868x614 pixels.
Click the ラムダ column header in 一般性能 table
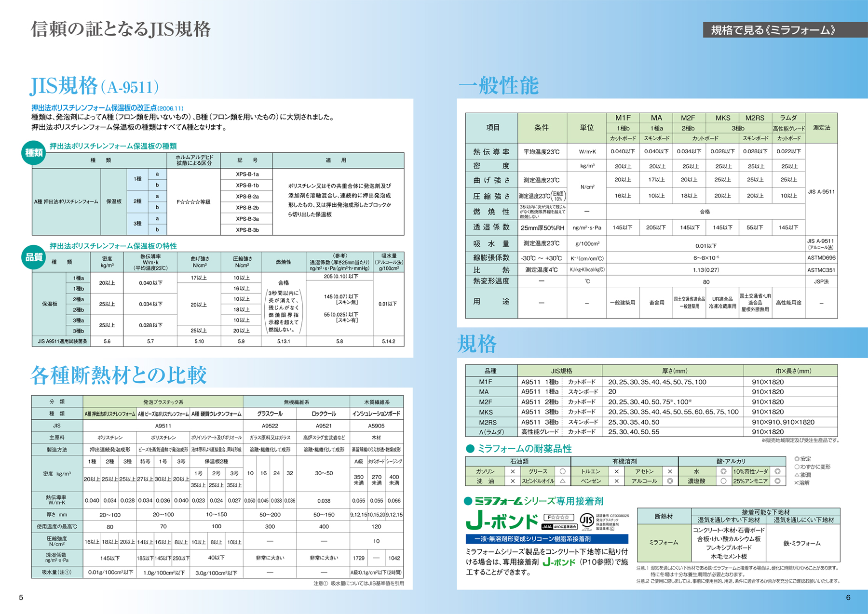pyautogui.click(x=788, y=118)
